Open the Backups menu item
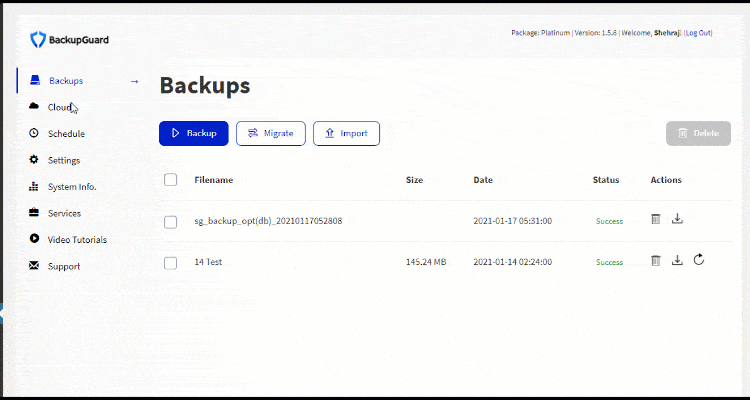This screenshot has width=750, height=400. [66, 81]
